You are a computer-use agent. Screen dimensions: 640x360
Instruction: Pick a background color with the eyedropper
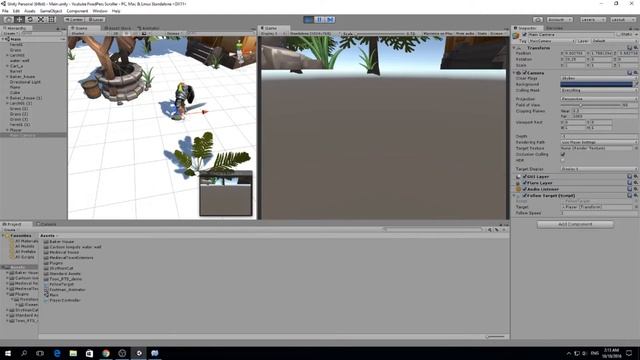coord(636,84)
